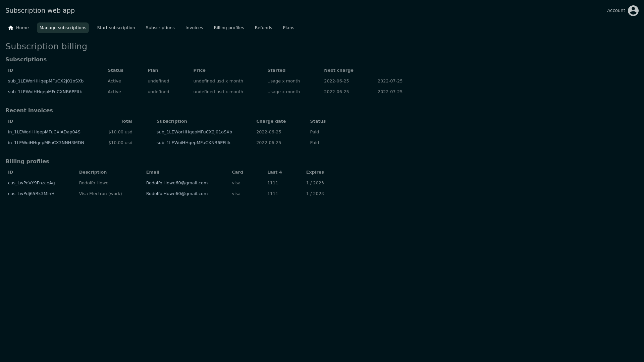
Task: Open billing profile cus_LwPeVY9FnzceAg
Action: coord(32,183)
